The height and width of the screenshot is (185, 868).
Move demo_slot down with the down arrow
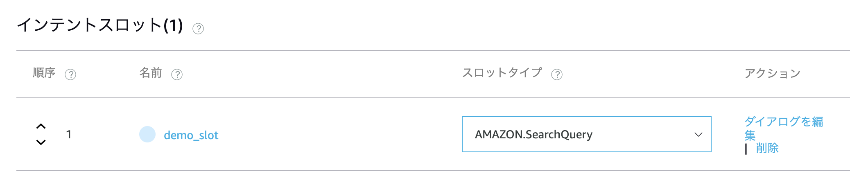tap(41, 142)
